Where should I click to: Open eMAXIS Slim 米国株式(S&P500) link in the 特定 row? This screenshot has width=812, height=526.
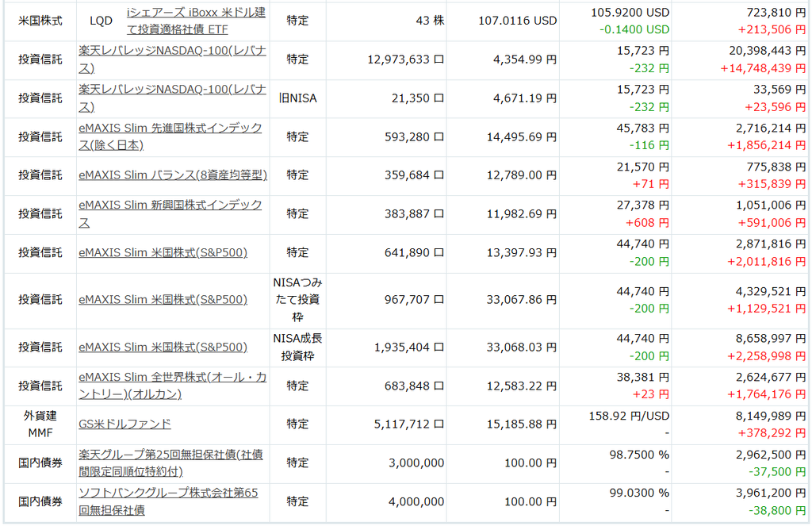163,252
